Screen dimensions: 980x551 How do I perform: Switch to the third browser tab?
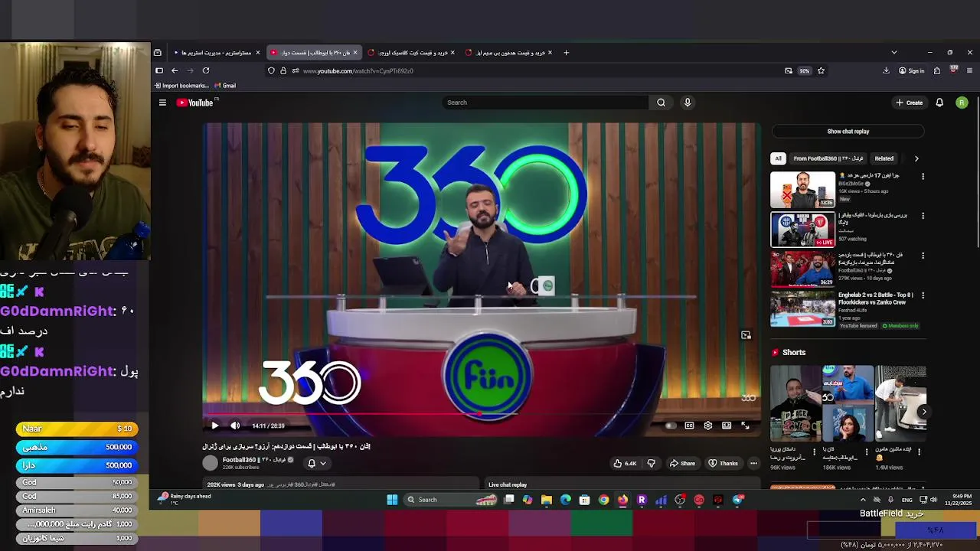click(412, 53)
